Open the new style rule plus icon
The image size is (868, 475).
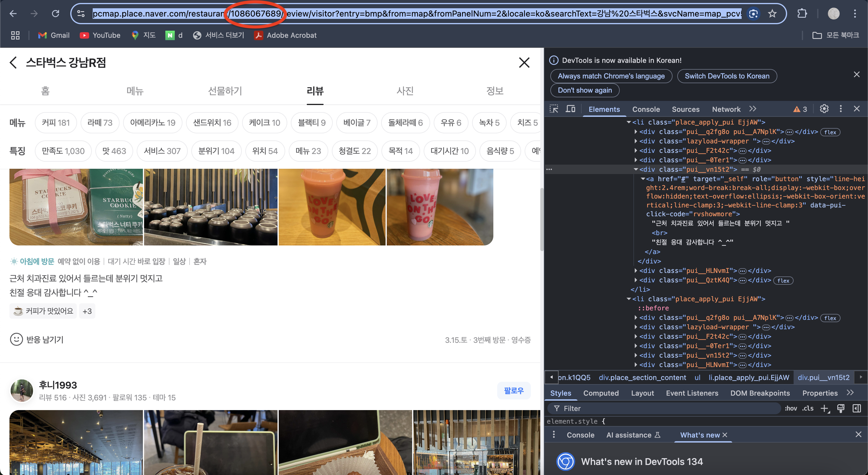click(x=824, y=408)
